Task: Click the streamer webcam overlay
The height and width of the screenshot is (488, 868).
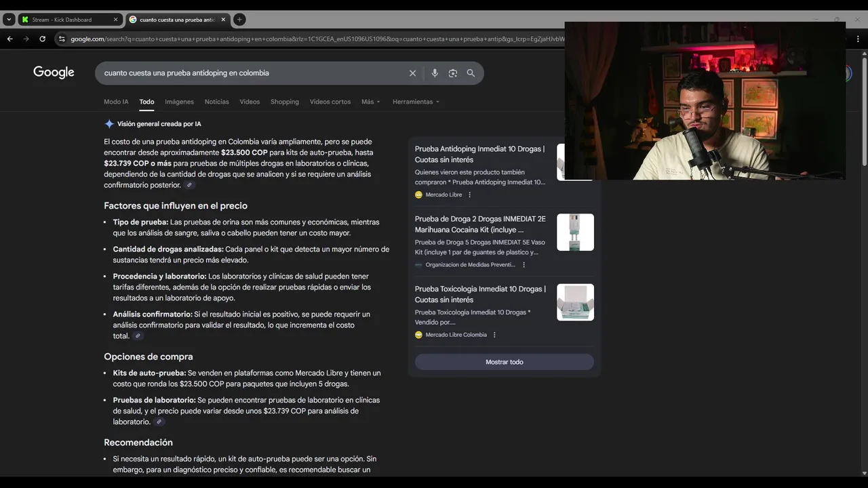Action: pyautogui.click(x=705, y=100)
